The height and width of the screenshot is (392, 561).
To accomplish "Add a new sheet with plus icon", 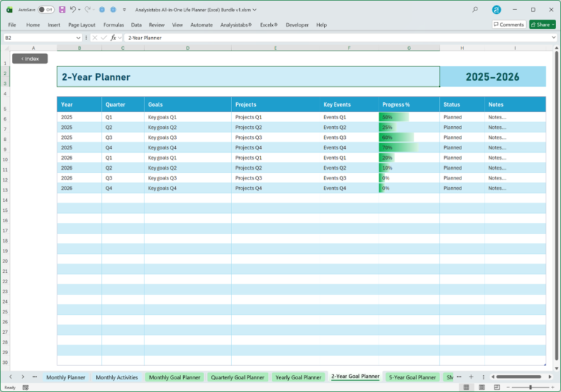I will [x=471, y=377].
